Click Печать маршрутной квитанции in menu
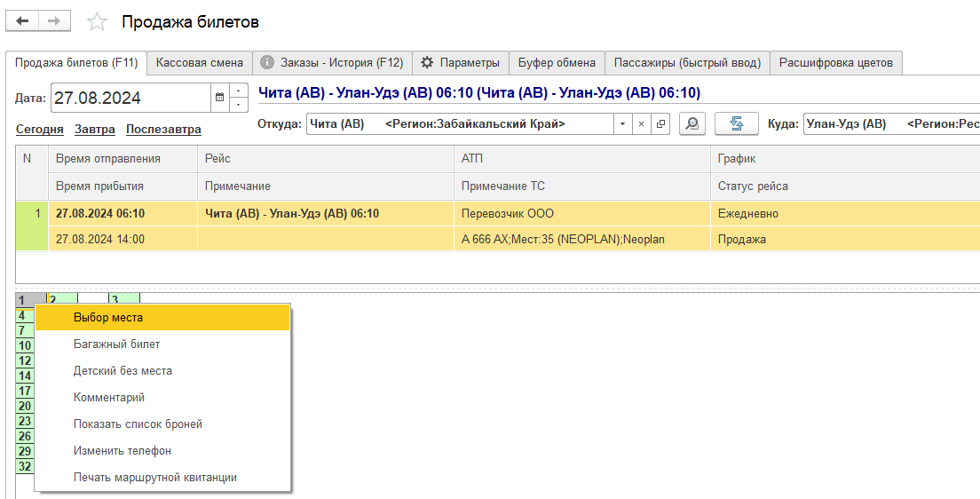The height and width of the screenshot is (499, 980). pos(154,478)
